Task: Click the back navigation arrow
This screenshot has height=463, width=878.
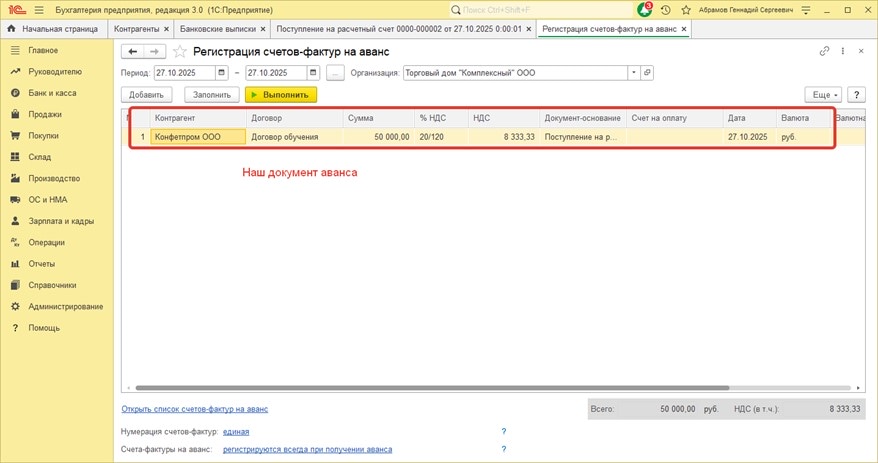Action: tap(133, 51)
